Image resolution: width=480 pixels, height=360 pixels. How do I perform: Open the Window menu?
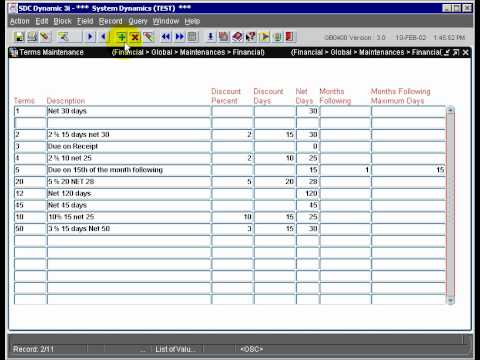(166, 21)
